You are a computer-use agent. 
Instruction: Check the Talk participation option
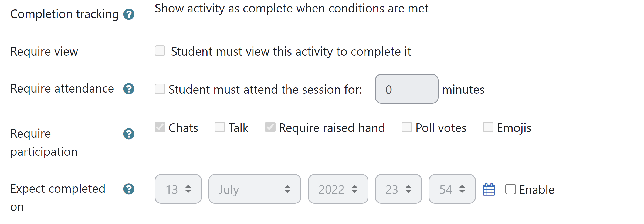(220, 127)
